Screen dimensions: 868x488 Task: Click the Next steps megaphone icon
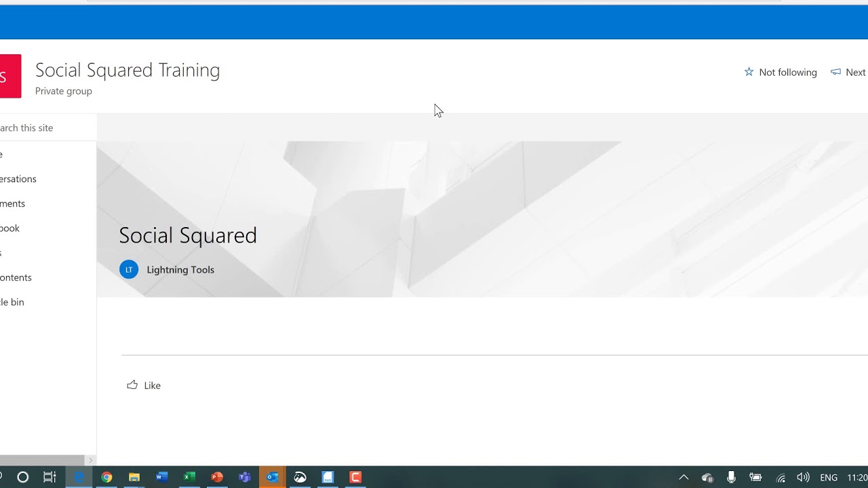[x=835, y=72]
